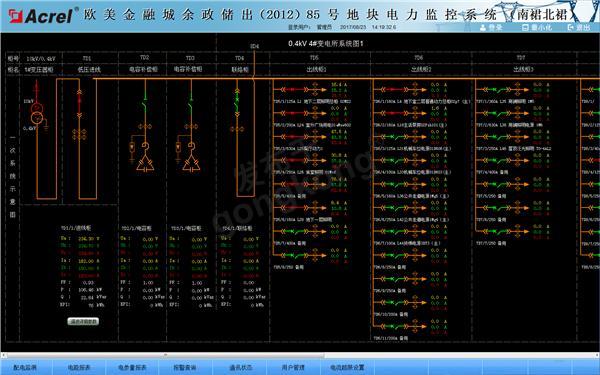Click the TD4/1/联络柜 readings heading
Viewport: 600px width, 375px height.
click(237, 228)
